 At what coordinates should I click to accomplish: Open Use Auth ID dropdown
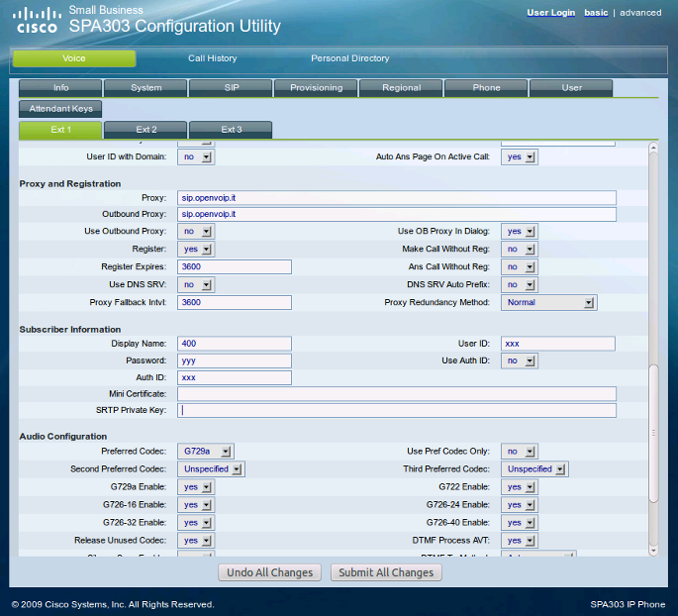coord(520,360)
